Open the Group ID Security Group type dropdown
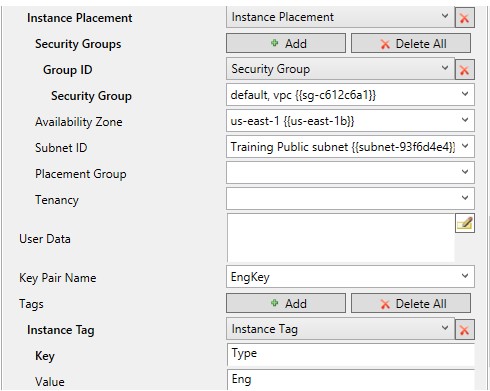490x391 pixels. (340, 69)
